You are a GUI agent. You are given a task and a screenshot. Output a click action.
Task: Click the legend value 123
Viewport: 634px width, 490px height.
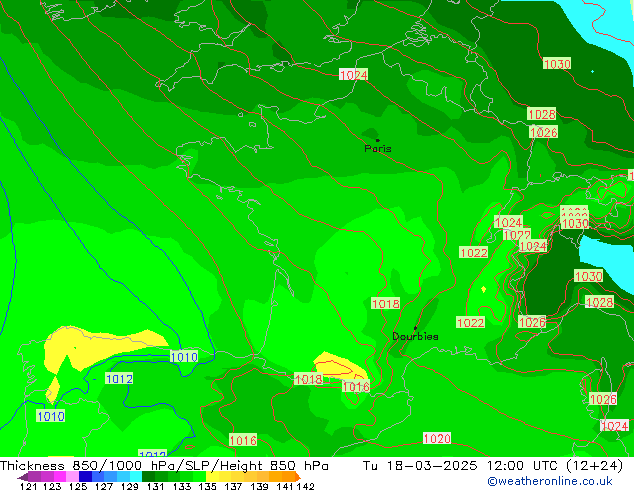(x=53, y=486)
